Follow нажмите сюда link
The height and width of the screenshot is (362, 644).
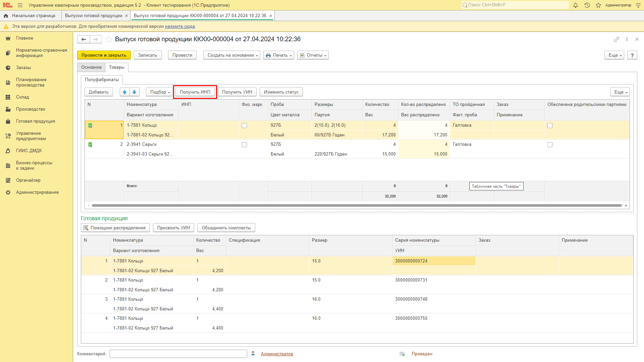180,26
